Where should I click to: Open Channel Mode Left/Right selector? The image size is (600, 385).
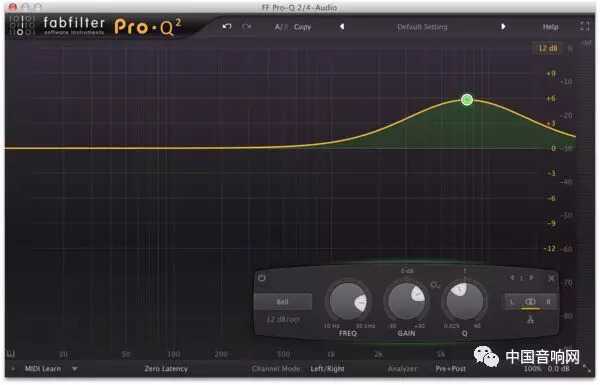(x=327, y=369)
